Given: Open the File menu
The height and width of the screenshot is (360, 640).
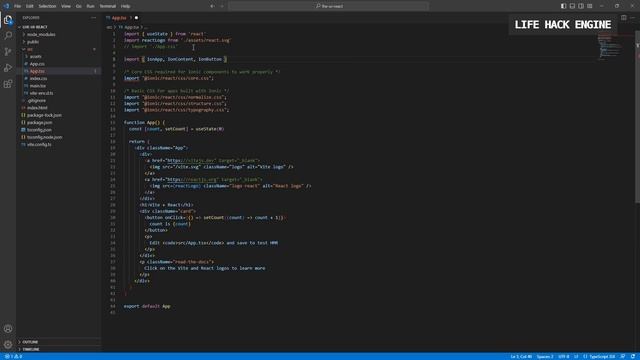Looking at the screenshot, I should [x=18, y=6].
